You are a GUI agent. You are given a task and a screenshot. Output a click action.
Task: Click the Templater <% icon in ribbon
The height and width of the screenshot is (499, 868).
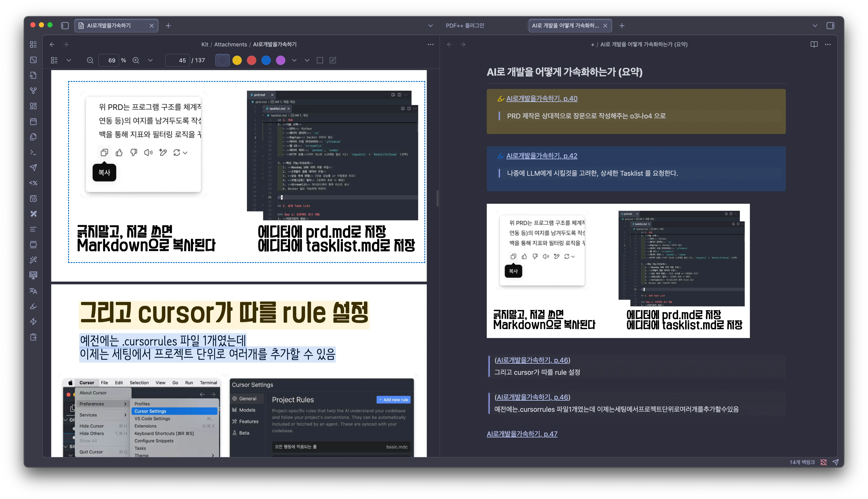click(x=33, y=183)
